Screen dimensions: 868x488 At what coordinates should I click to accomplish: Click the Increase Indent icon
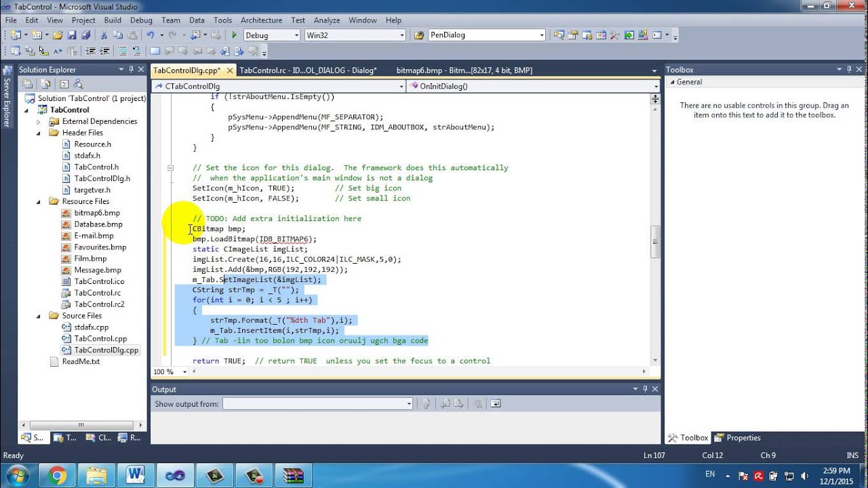pos(104,51)
